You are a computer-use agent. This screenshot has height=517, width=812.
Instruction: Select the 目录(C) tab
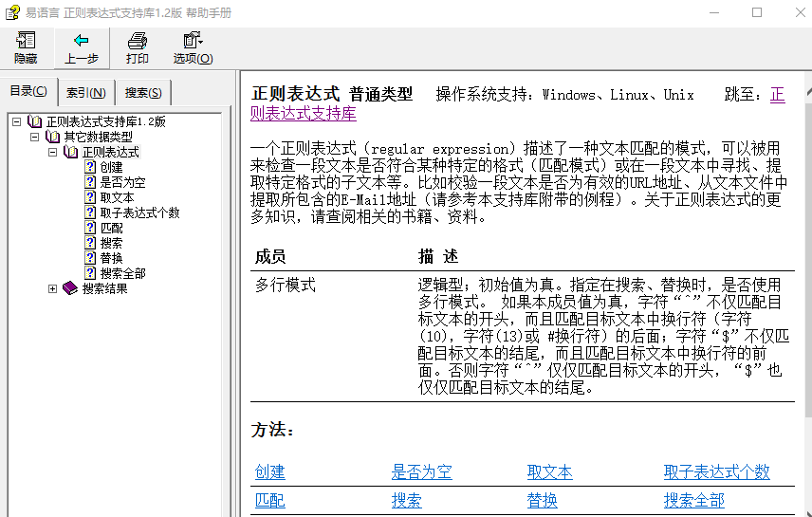28,91
